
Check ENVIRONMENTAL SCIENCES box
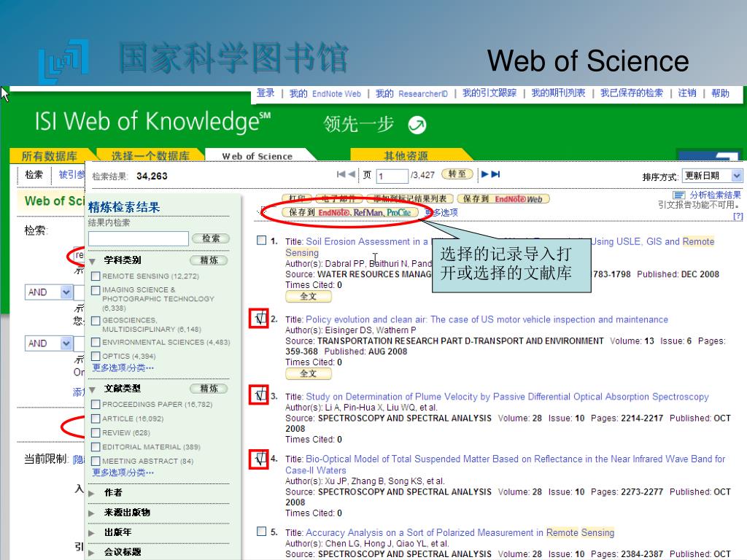96,343
